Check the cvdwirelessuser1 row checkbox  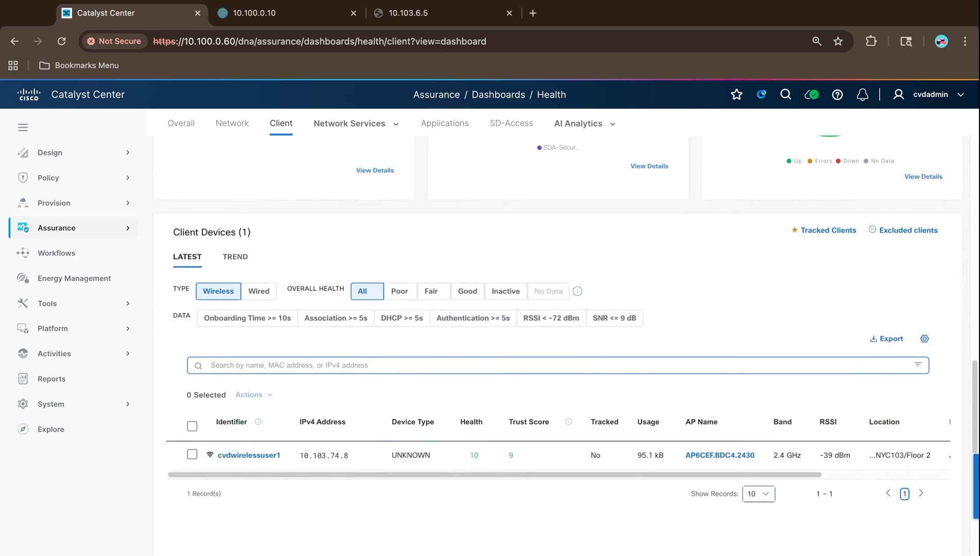pos(192,454)
